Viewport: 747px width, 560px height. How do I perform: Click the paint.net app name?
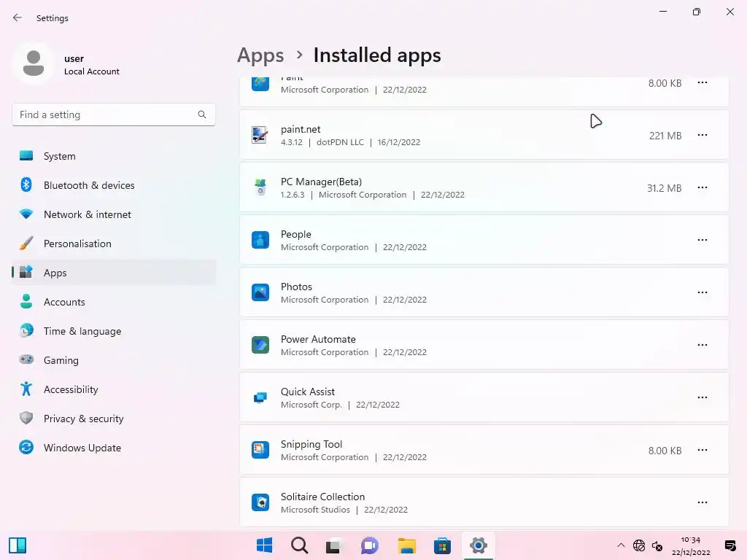click(x=301, y=130)
